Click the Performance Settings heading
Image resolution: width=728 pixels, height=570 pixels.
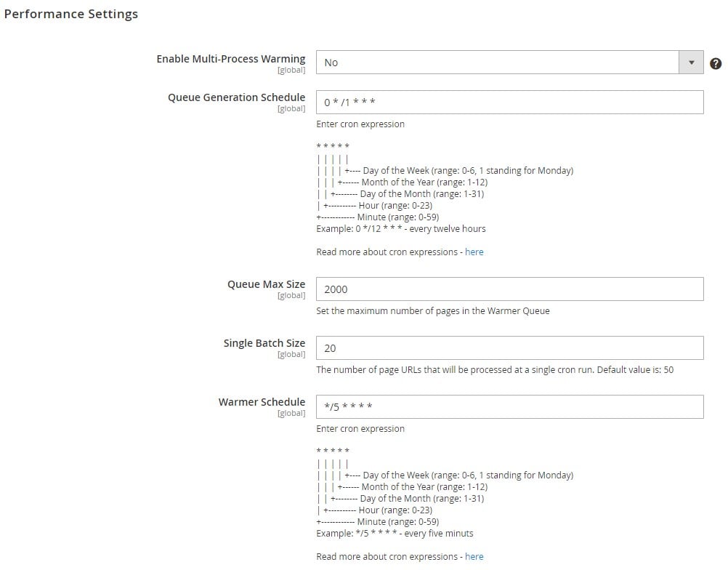71,14
